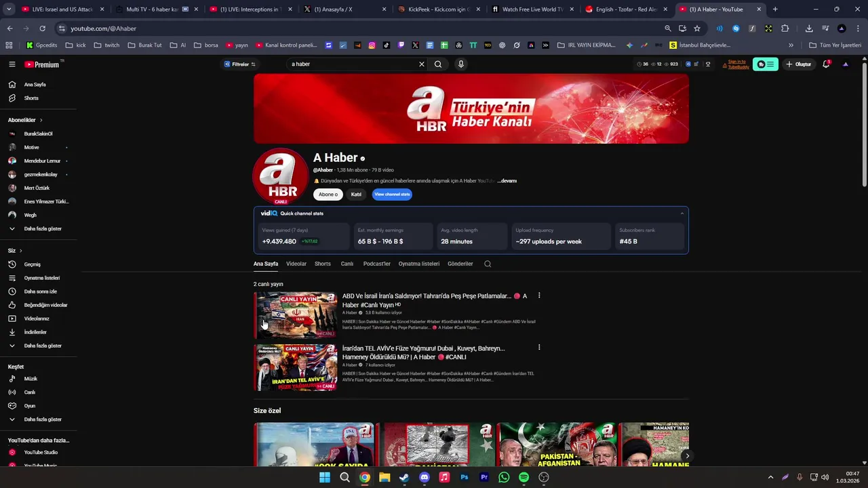This screenshot has height=488, width=868.
Task: Clear the search box with the X
Action: (x=422, y=64)
